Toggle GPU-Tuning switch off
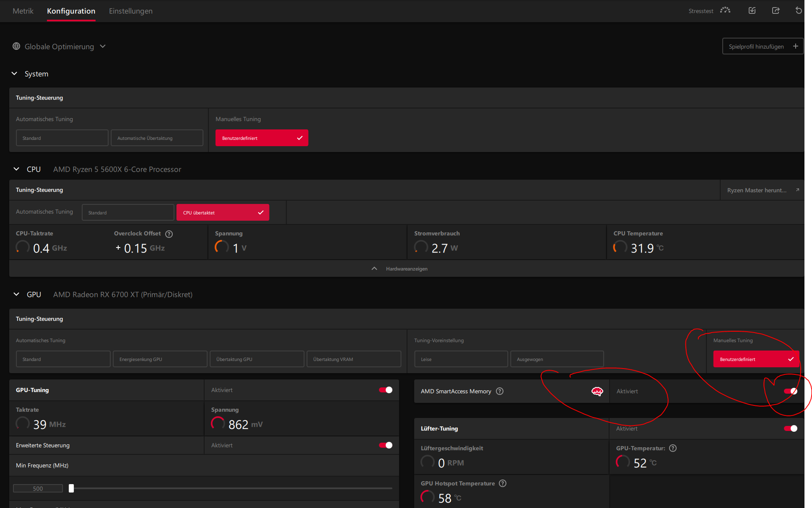Image resolution: width=812 pixels, height=508 pixels. (385, 390)
